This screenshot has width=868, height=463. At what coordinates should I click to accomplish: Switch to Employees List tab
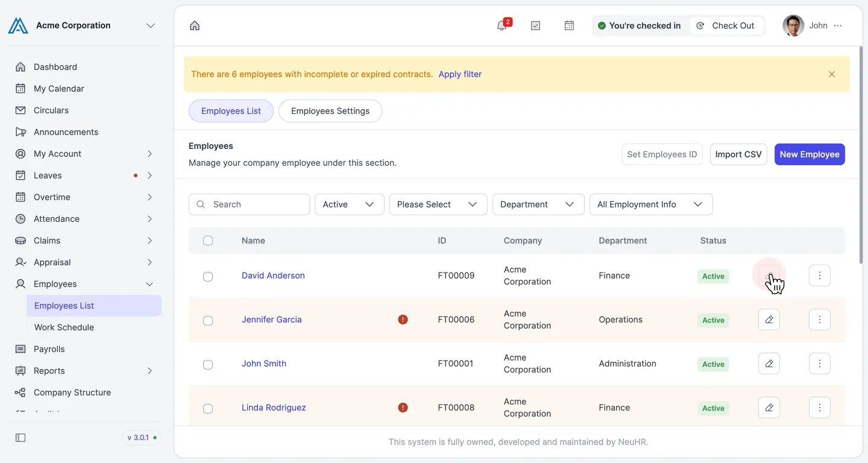point(231,111)
